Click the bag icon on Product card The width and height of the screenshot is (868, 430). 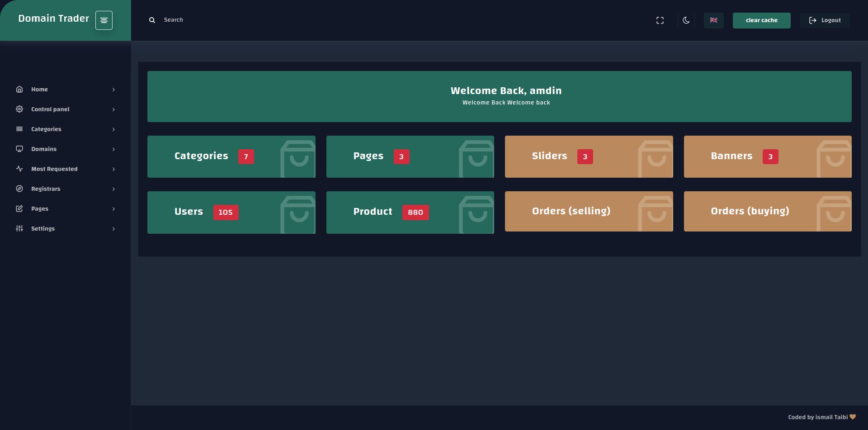point(476,214)
